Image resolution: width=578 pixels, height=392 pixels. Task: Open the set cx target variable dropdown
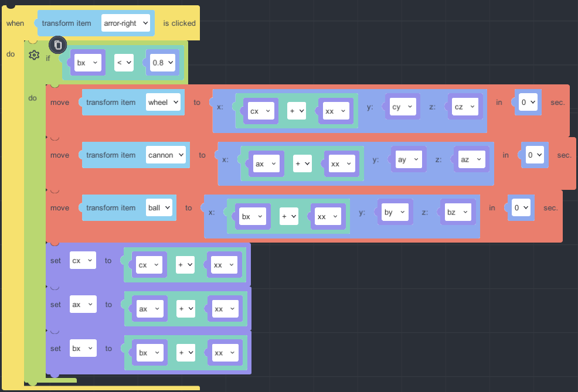[83, 261]
